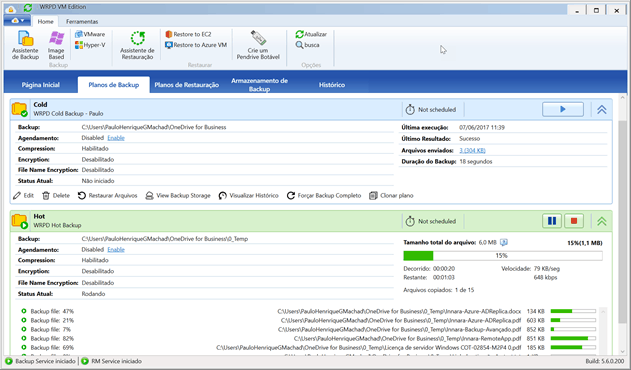This screenshot has height=370, width=631.
Task: Choose Restore to EC2
Action: coord(188,34)
